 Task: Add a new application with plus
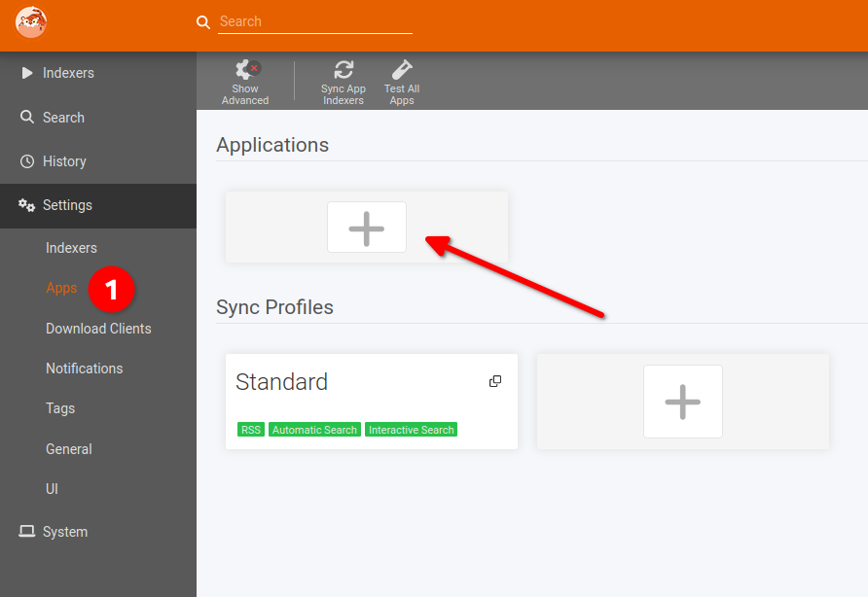point(367,228)
